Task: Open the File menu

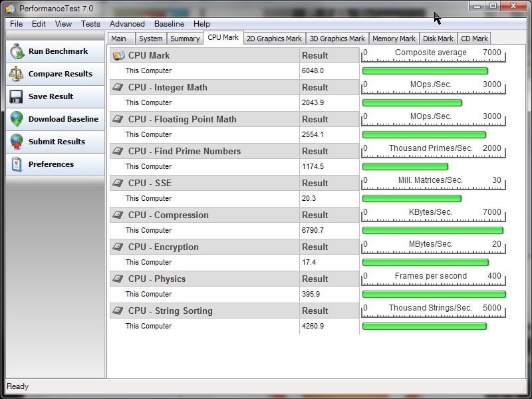Action: (16, 24)
